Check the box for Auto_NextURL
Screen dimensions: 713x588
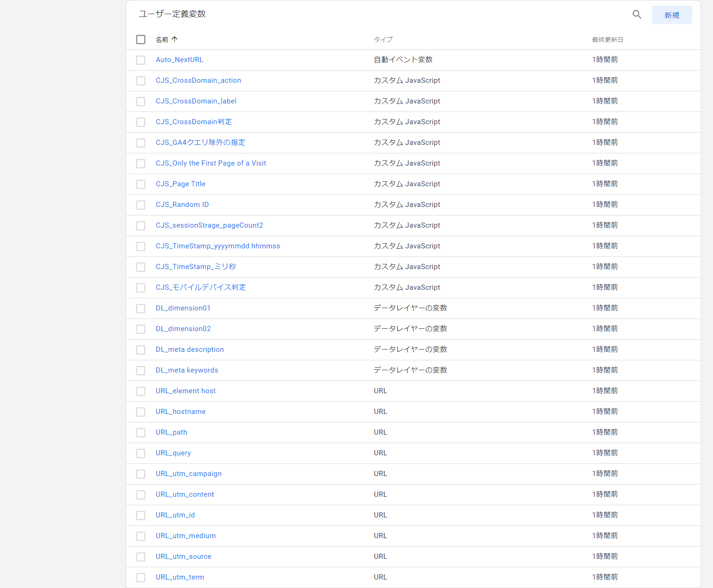click(141, 60)
